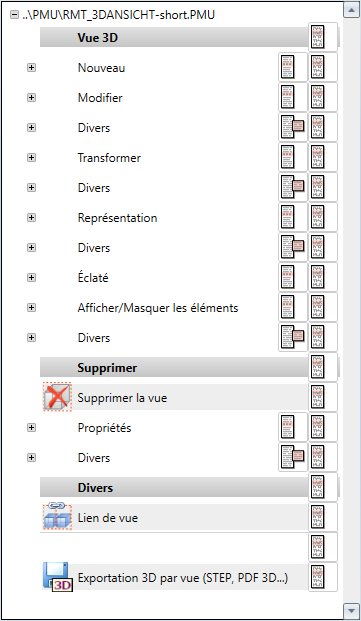This screenshot has height=621, width=361.
Task: Expand the Nouveau tree node
Action: point(31,68)
